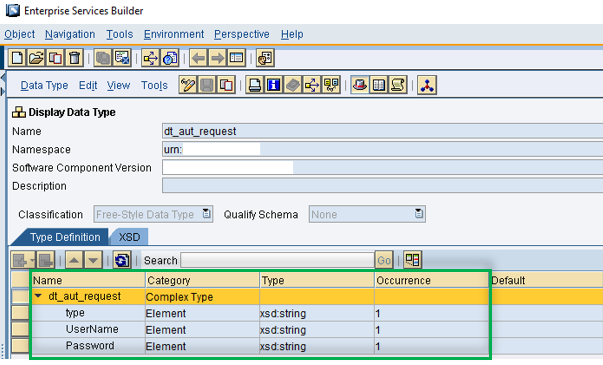Open the Tools menu in top menu bar
Screen dimensions: 603x365
click(x=120, y=34)
